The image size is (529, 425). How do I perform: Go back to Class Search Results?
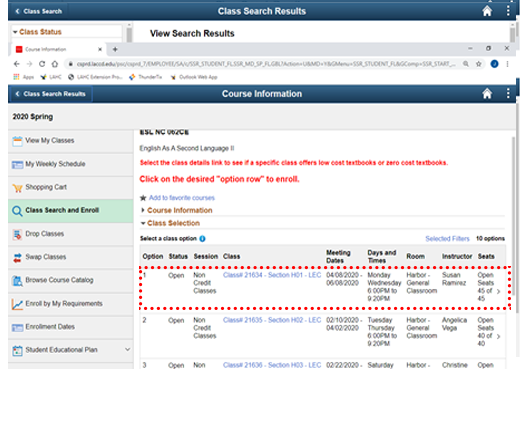tap(51, 94)
